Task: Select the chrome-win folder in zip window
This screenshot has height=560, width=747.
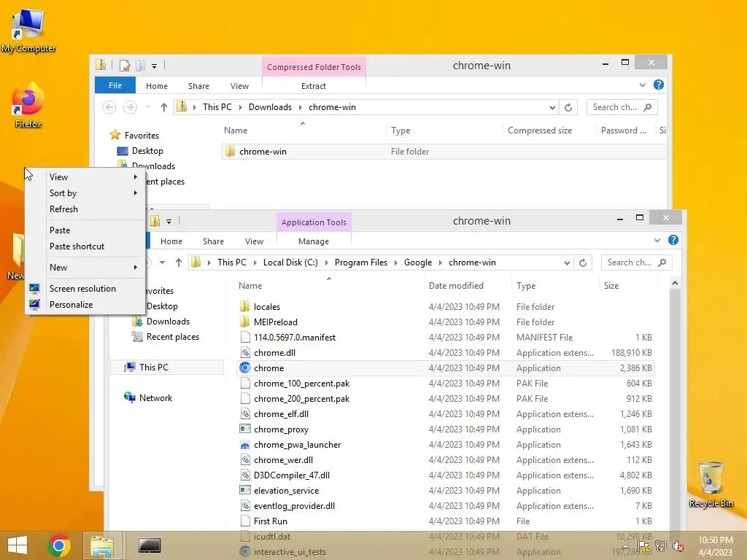Action: [444, 152]
